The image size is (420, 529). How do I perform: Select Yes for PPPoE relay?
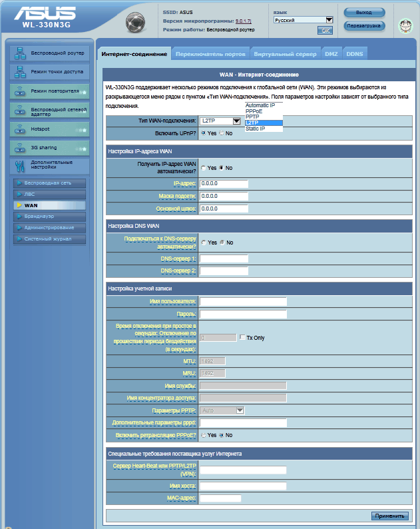[203, 435]
